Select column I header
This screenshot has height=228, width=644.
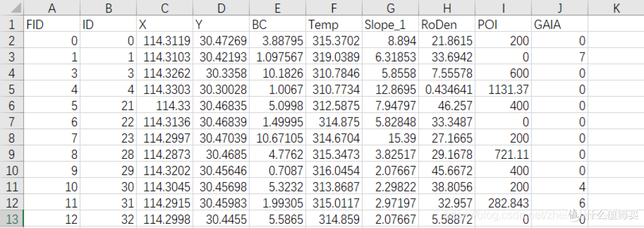(x=503, y=8)
